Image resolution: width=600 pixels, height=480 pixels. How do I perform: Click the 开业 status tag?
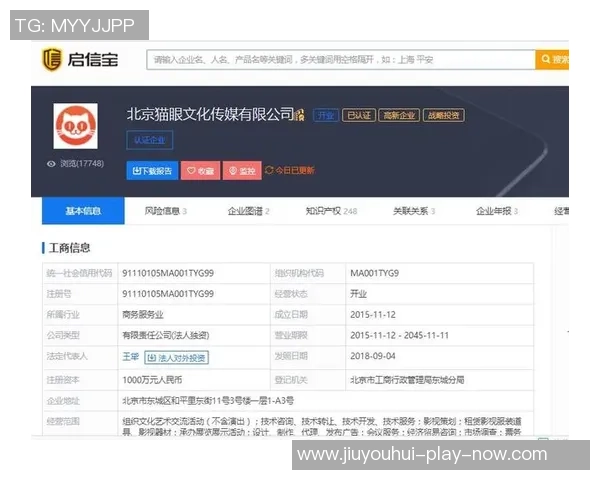326,115
